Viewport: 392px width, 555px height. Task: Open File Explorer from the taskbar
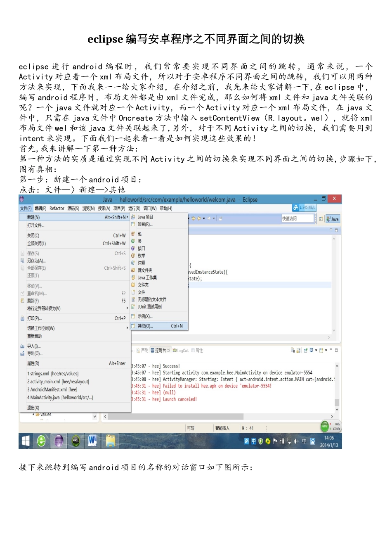(110, 441)
